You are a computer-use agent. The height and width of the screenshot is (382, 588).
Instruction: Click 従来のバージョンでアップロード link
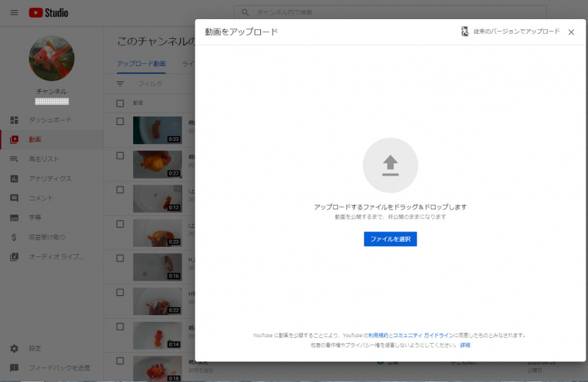[516, 32]
